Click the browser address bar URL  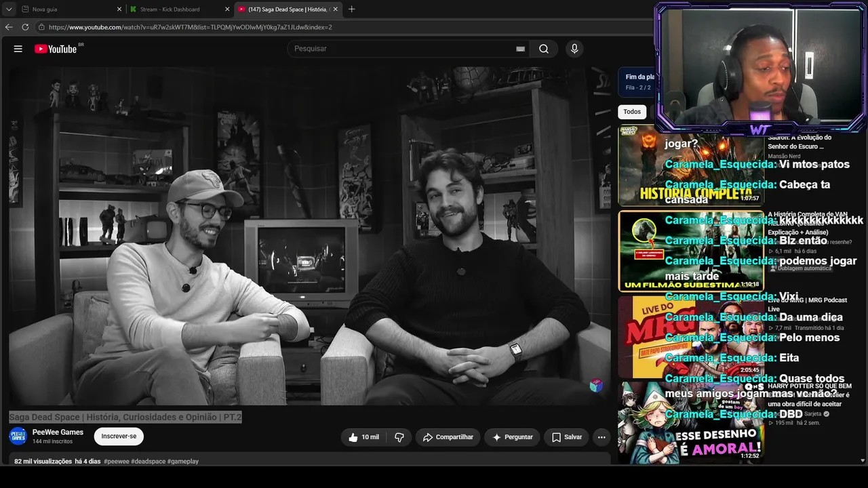pos(190,27)
